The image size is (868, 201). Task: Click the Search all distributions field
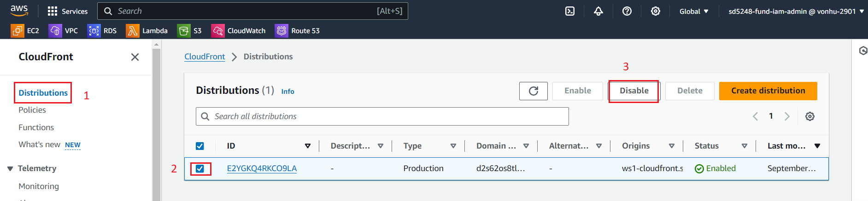382,116
